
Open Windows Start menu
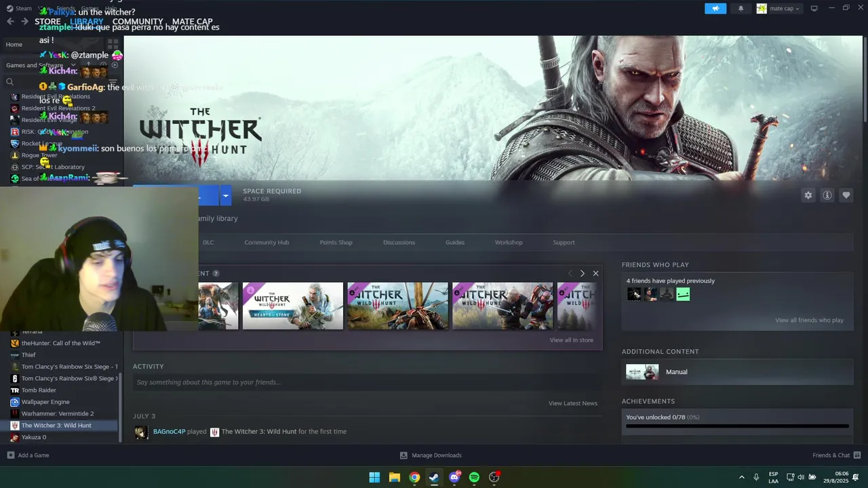[x=374, y=477]
